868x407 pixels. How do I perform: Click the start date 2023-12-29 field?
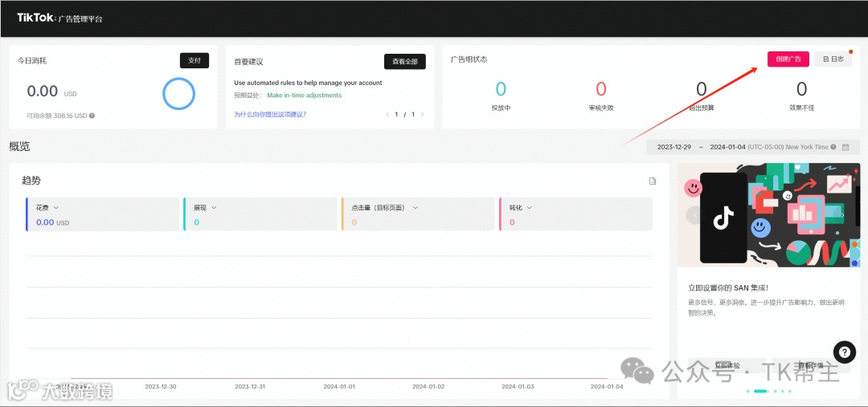tap(674, 147)
